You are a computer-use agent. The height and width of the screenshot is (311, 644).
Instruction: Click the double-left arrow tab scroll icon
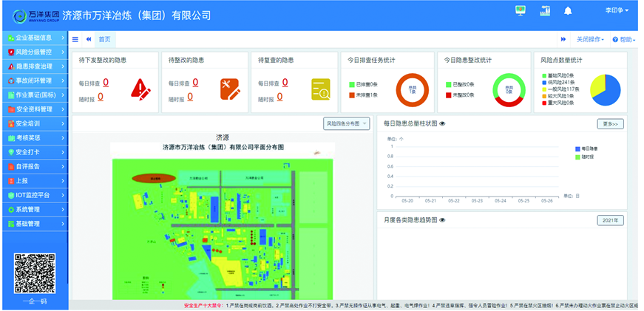pyautogui.click(x=88, y=39)
